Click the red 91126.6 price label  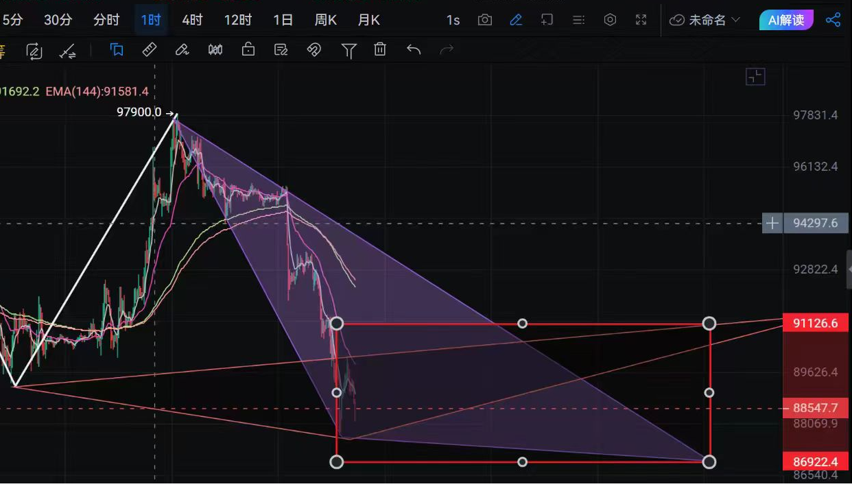(x=815, y=322)
